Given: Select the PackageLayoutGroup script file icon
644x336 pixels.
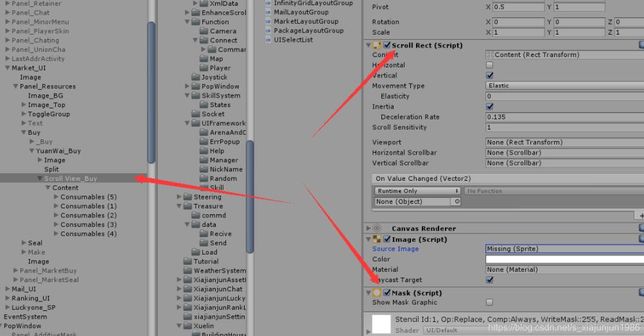Looking at the screenshot, I should point(268,31).
